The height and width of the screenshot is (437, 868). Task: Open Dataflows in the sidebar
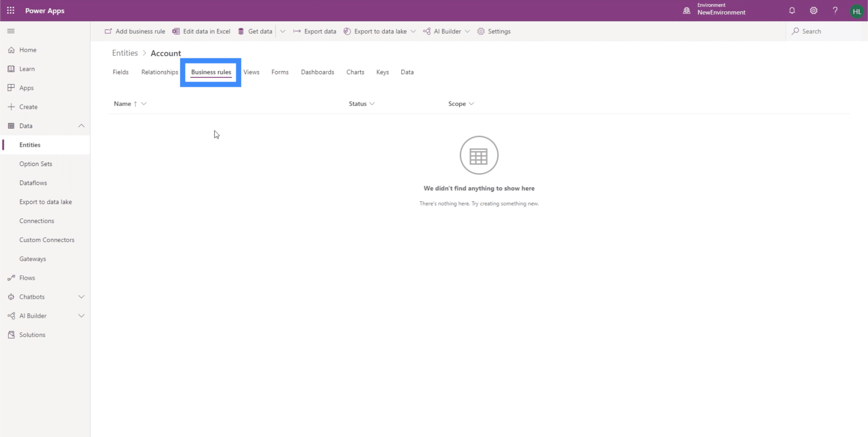click(45, 183)
